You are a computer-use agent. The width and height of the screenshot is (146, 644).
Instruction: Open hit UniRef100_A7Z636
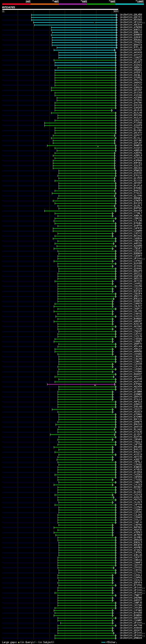tap(131, 432)
